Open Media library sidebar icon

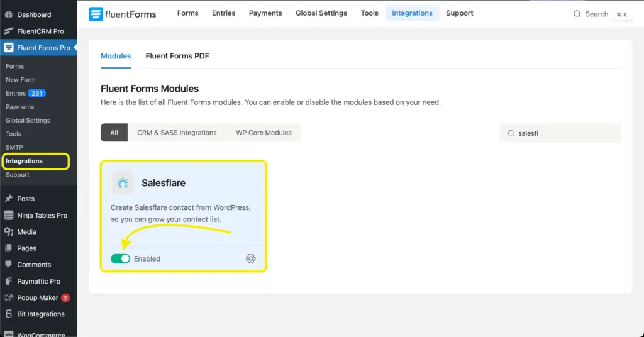click(9, 231)
